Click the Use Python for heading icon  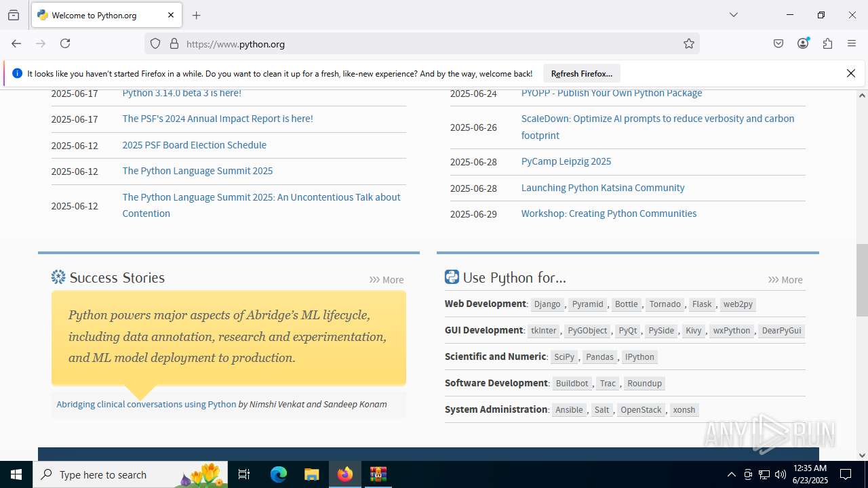click(x=452, y=277)
